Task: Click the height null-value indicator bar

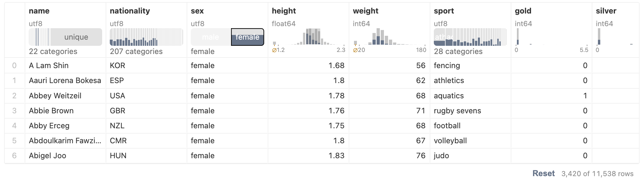Action: click(274, 43)
